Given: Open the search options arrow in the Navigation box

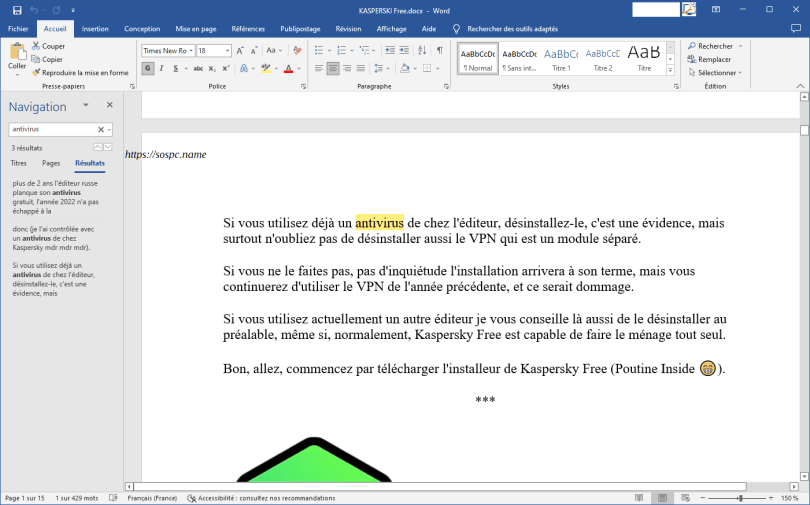Looking at the screenshot, I should pyautogui.click(x=109, y=130).
